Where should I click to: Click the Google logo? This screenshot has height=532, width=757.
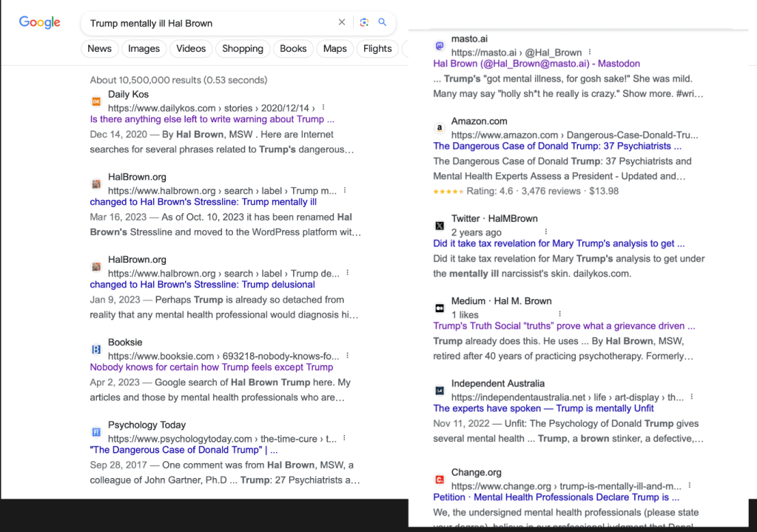point(40,22)
